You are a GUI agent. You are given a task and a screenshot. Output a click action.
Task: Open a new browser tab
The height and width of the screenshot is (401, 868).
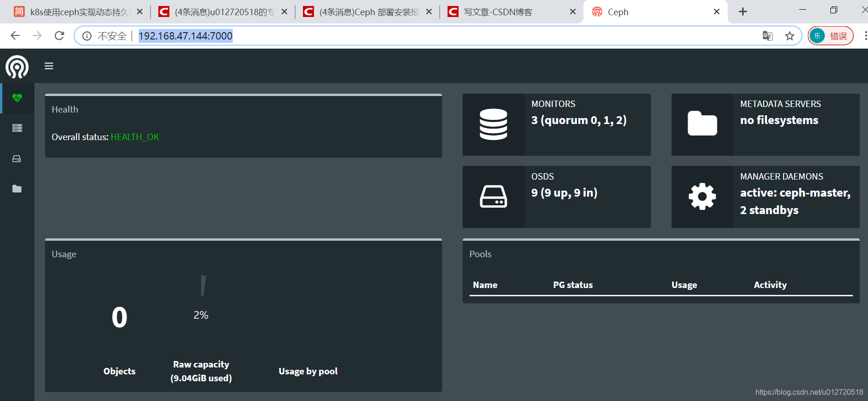743,12
